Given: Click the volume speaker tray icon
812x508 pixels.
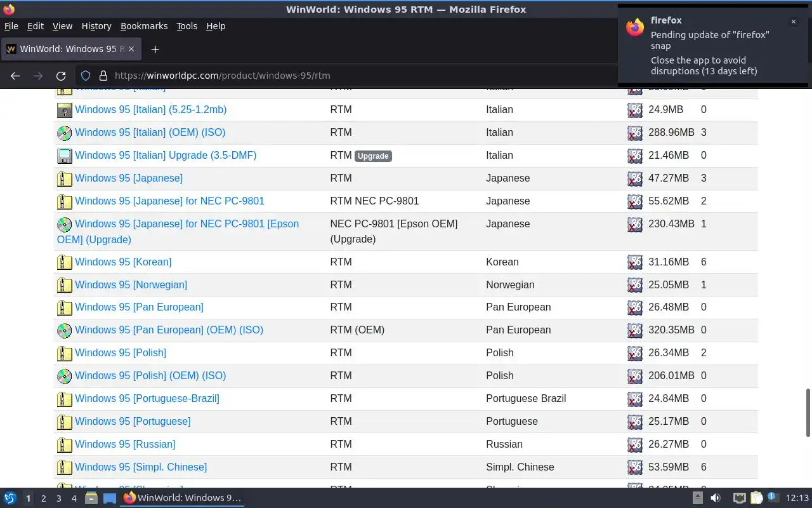Looking at the screenshot, I should [716, 498].
